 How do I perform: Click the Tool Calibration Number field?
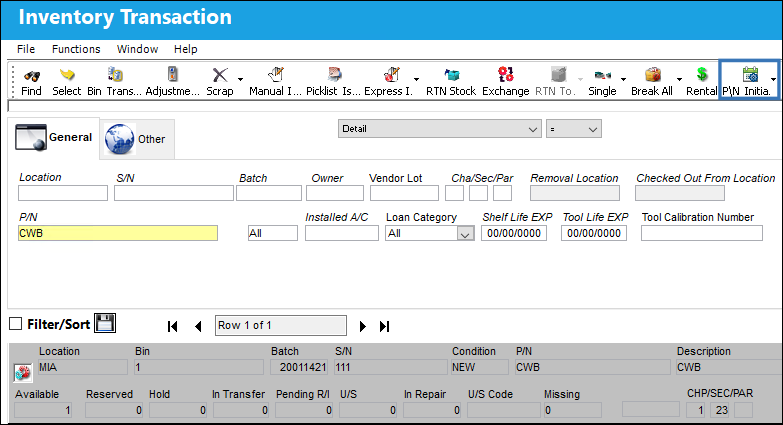[702, 233]
